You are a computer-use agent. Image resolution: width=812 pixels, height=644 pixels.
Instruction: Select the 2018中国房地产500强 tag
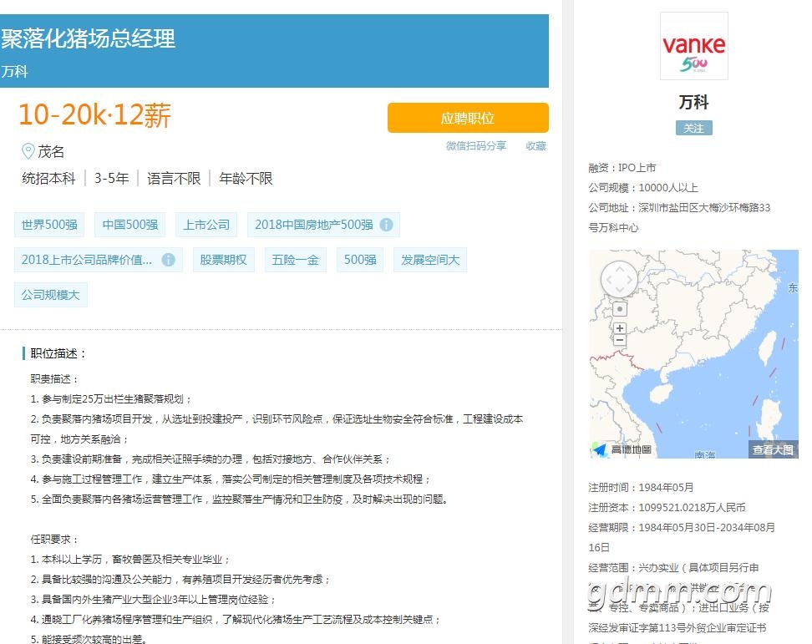pos(323,225)
